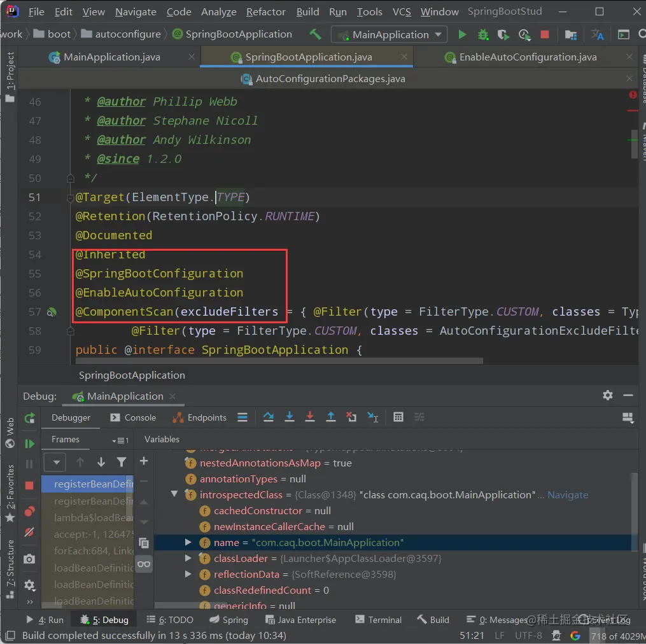Open the 6: TODO tool window
646x644 pixels.
170,620
